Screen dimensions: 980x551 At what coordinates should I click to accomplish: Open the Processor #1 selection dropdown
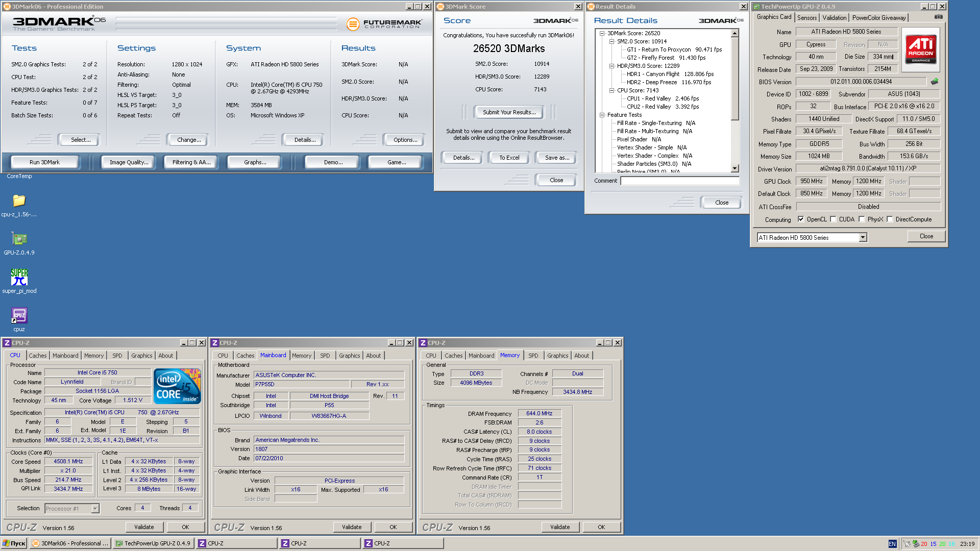tap(95, 509)
